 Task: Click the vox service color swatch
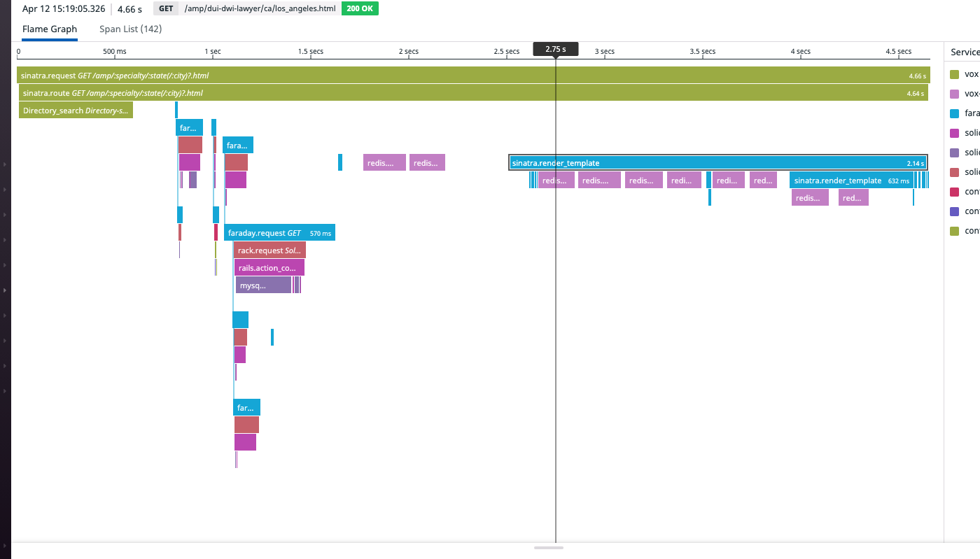[x=955, y=73]
